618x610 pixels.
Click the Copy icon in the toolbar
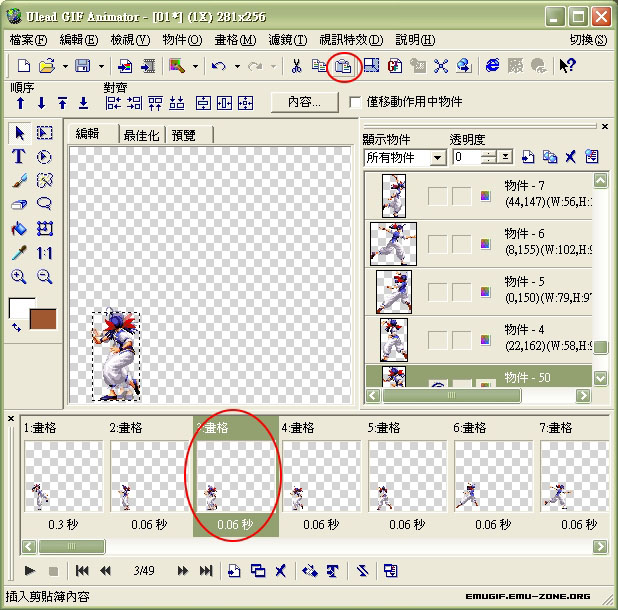(x=319, y=65)
